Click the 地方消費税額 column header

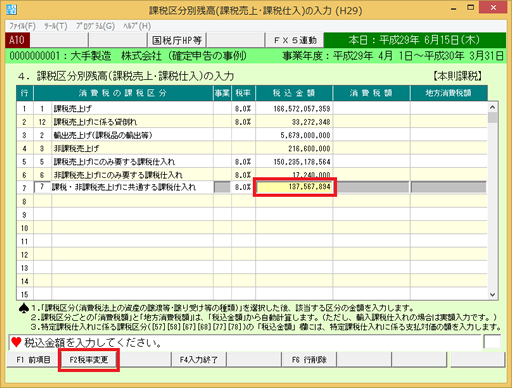pyautogui.click(x=449, y=93)
